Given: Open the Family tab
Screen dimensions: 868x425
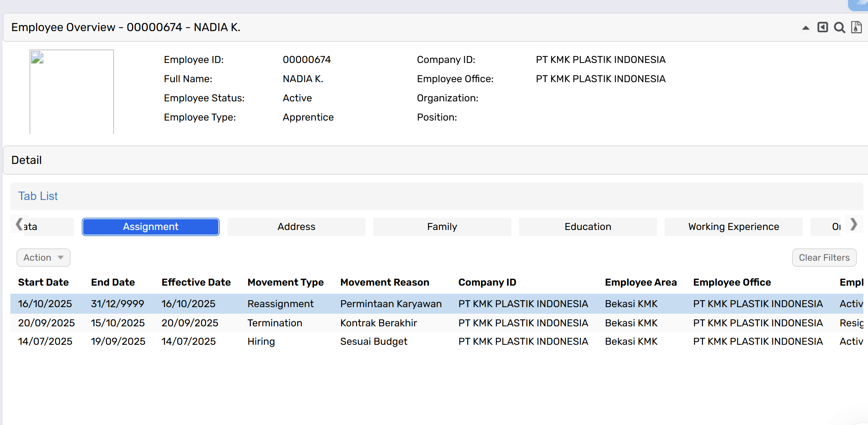Looking at the screenshot, I should 442,227.
